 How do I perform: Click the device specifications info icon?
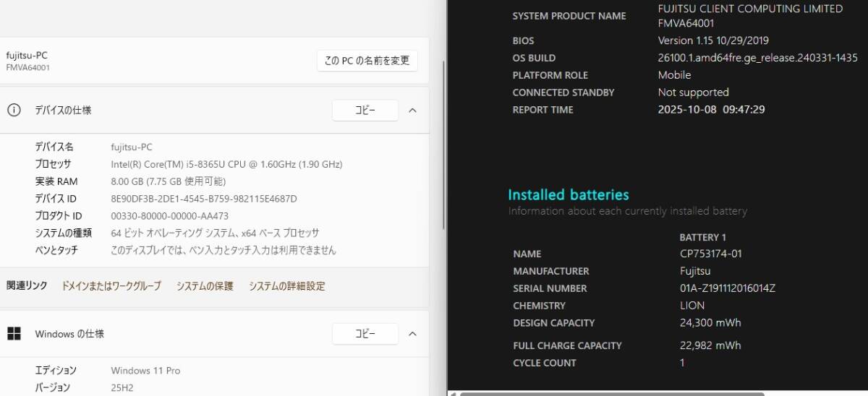click(14, 110)
